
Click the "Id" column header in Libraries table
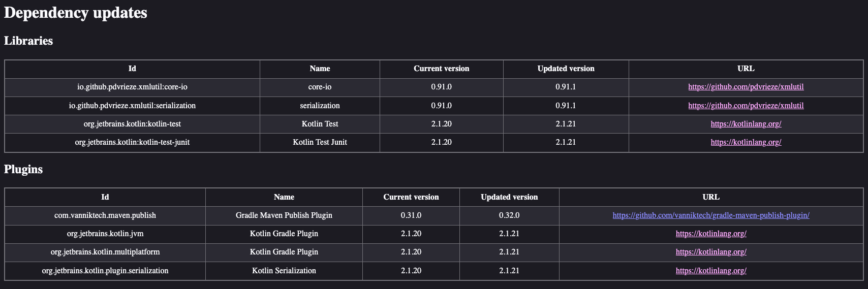point(132,69)
